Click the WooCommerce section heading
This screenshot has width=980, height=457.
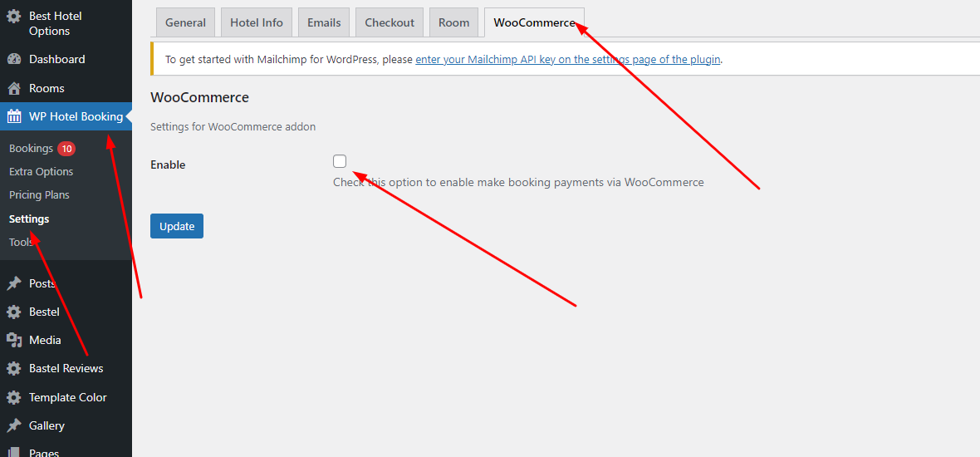(200, 97)
